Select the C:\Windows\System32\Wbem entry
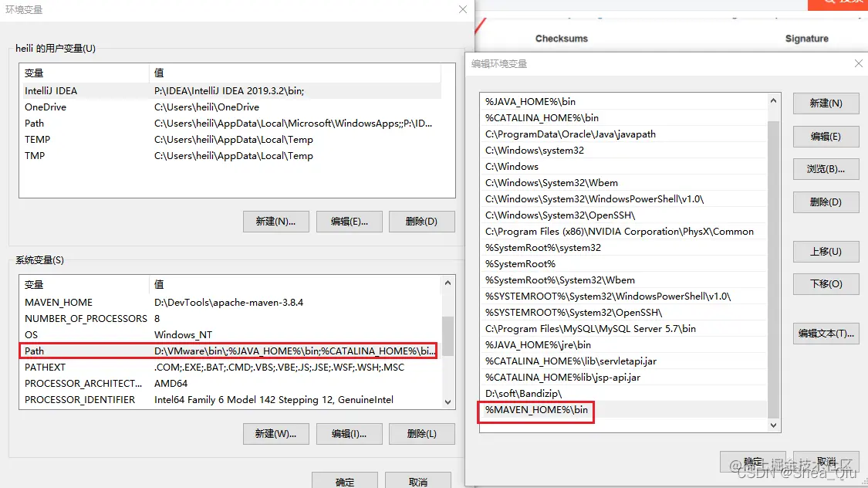868x488 pixels. pyautogui.click(x=623, y=183)
